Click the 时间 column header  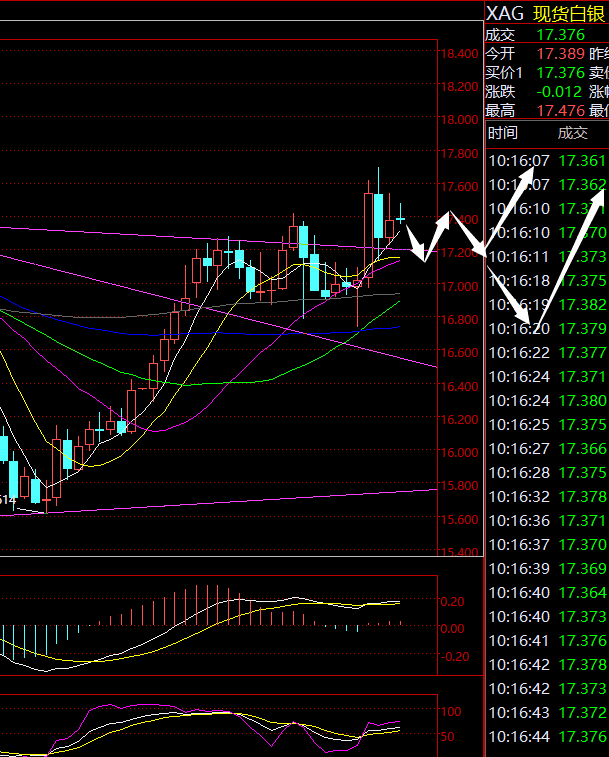point(503,133)
